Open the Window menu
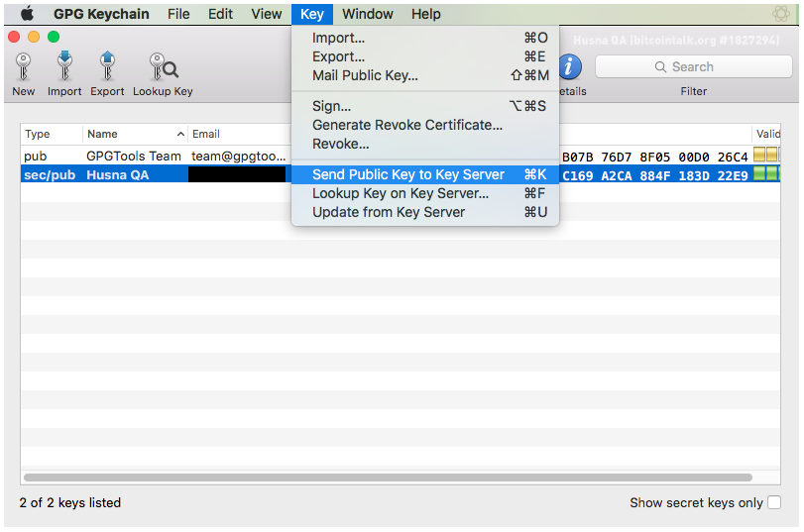The image size is (804, 532). pos(368,14)
